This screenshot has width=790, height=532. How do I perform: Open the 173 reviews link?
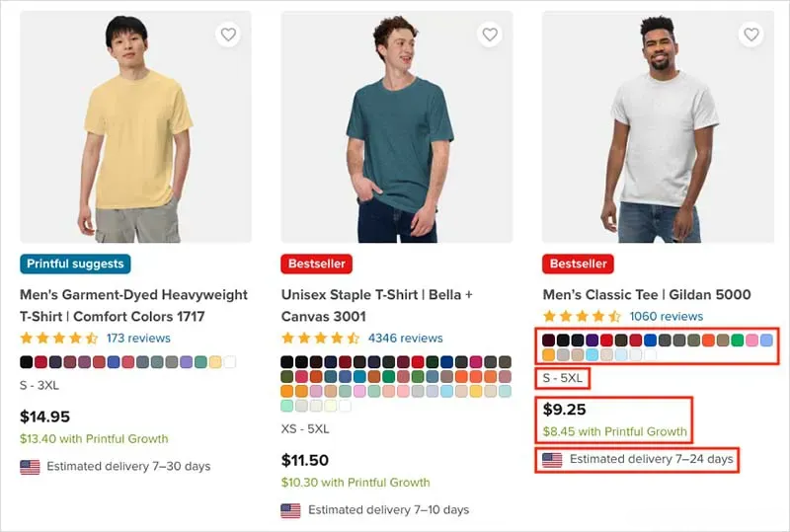pos(138,339)
